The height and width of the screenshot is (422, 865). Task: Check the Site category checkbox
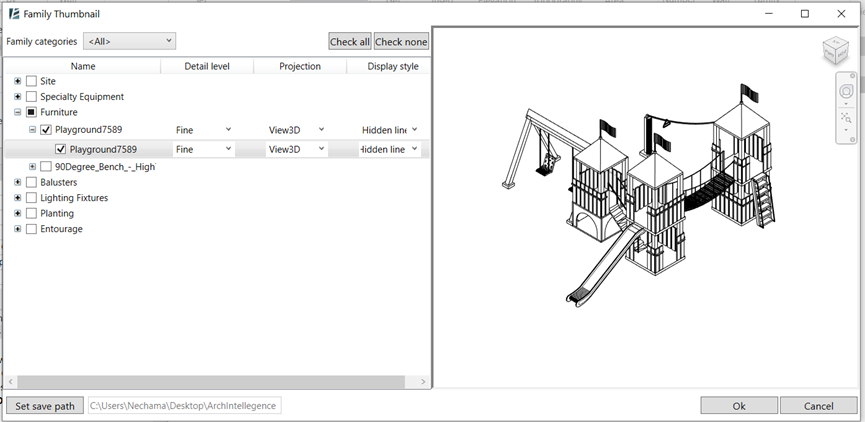pyautogui.click(x=31, y=81)
